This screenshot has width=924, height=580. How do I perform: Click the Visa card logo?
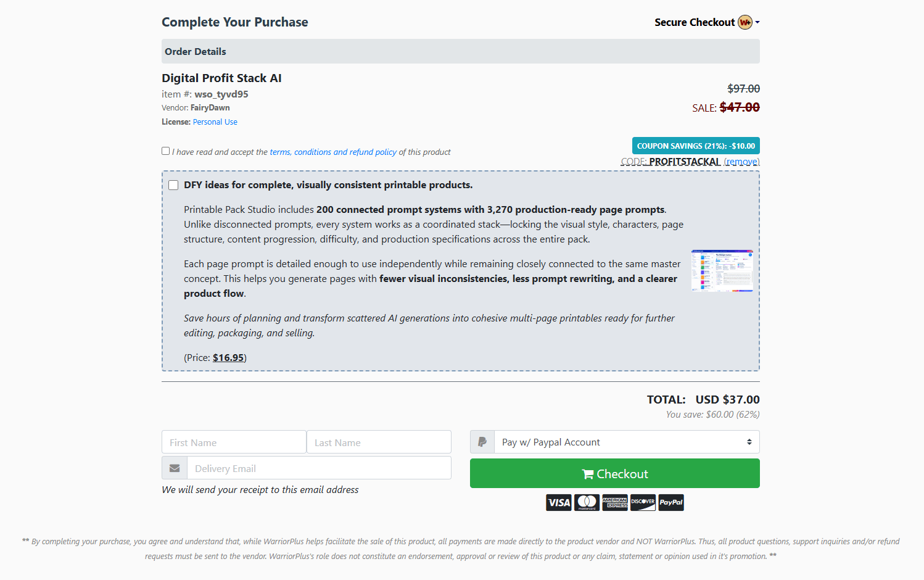(x=559, y=503)
